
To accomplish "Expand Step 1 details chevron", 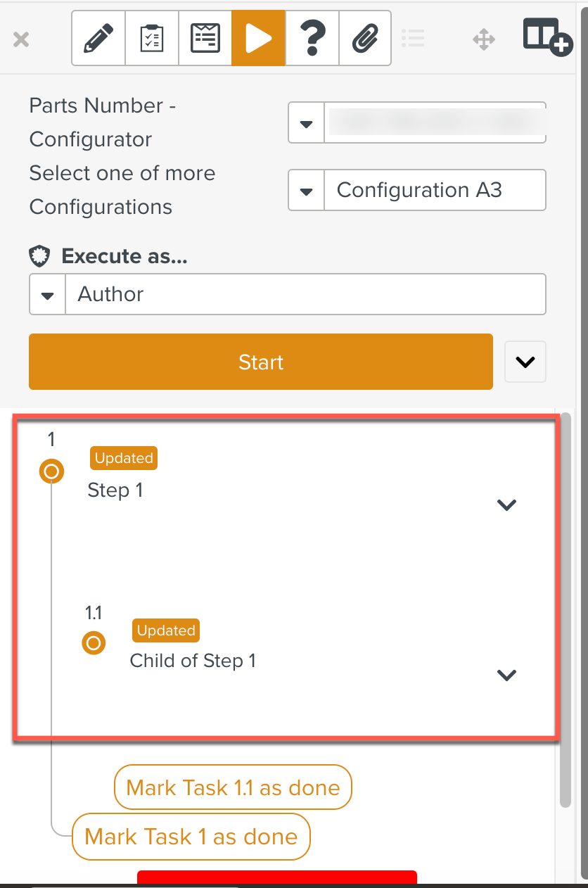I will coord(506,505).
